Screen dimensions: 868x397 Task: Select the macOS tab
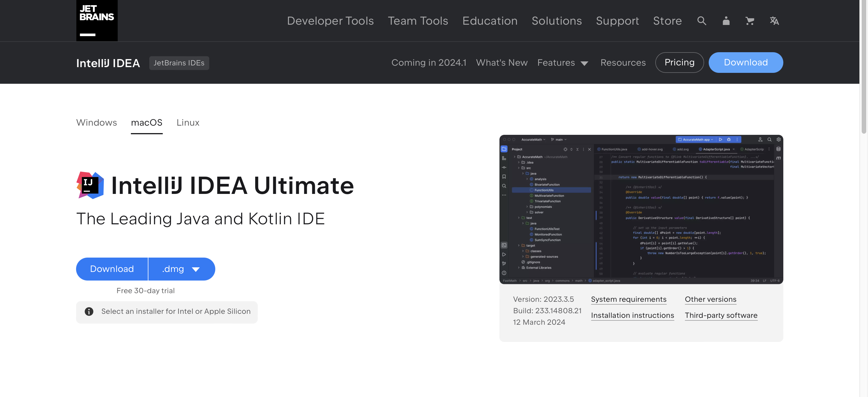147,122
